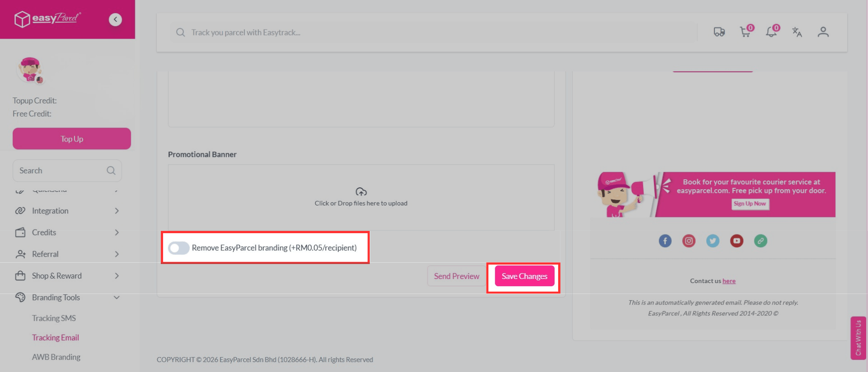This screenshot has width=868, height=372.
Task: Click the Contact us 'here' link
Action: click(x=729, y=281)
